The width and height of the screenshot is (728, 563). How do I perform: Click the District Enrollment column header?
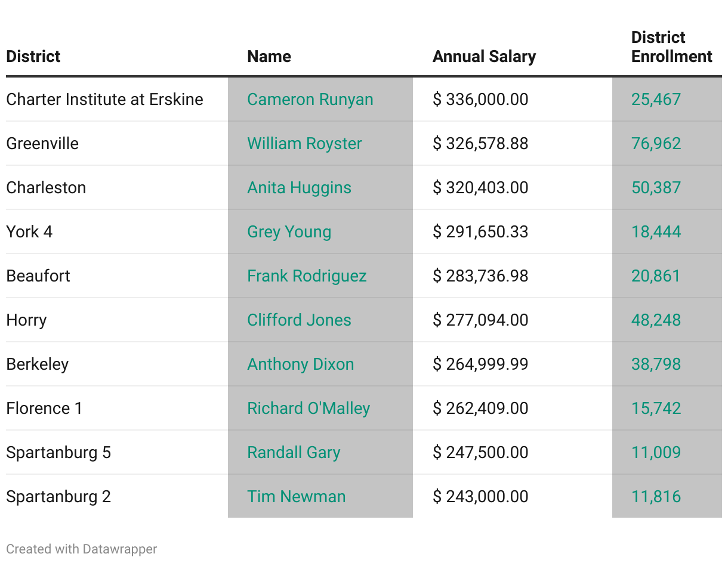click(x=671, y=47)
